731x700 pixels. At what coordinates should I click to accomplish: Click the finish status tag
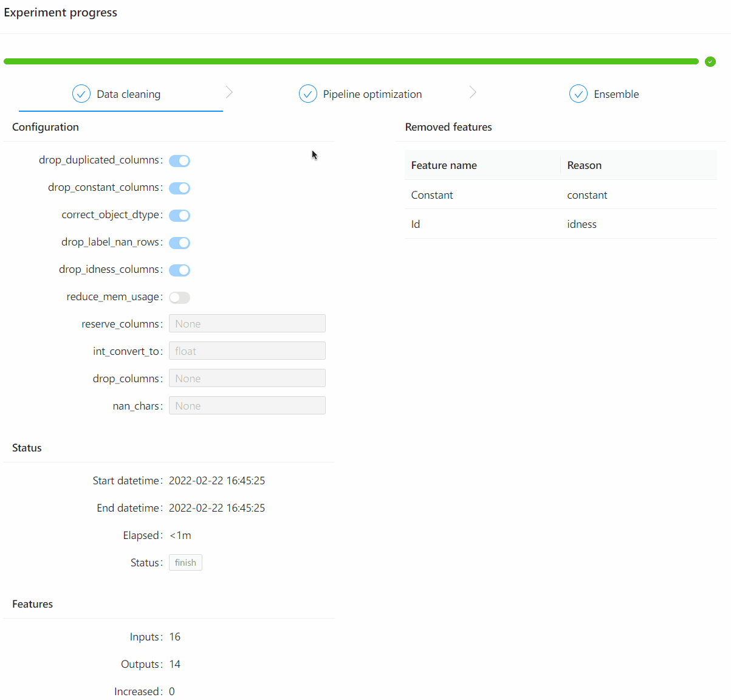pos(185,563)
